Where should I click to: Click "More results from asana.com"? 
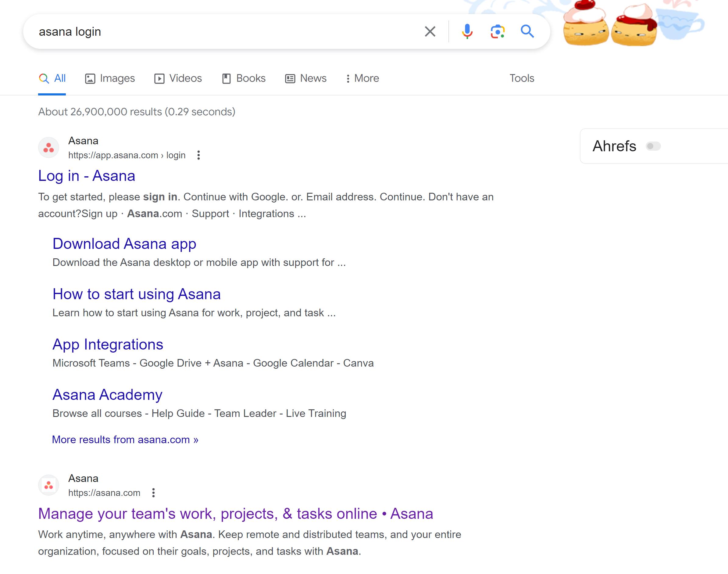click(x=125, y=439)
